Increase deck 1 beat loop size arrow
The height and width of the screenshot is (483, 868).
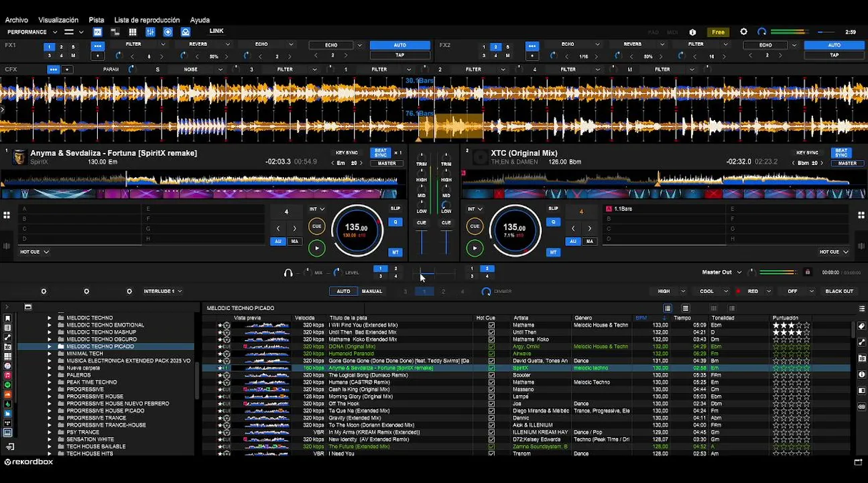[294, 229]
